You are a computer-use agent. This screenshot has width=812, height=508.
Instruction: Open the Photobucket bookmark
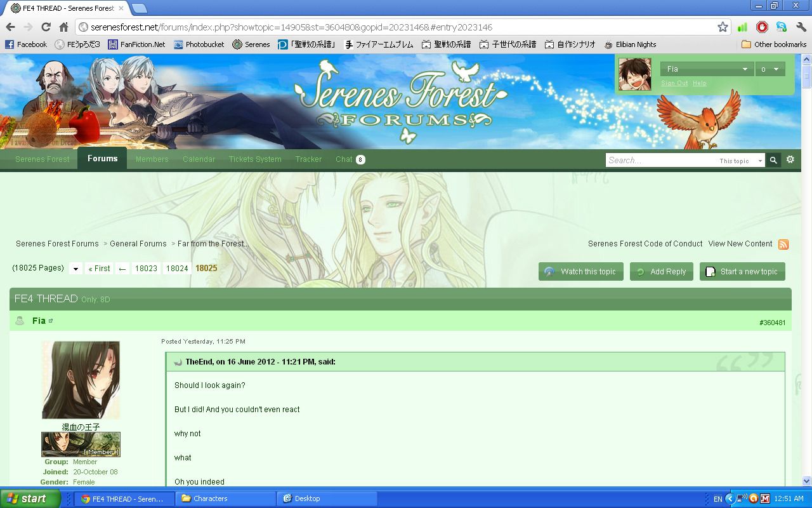click(x=199, y=44)
